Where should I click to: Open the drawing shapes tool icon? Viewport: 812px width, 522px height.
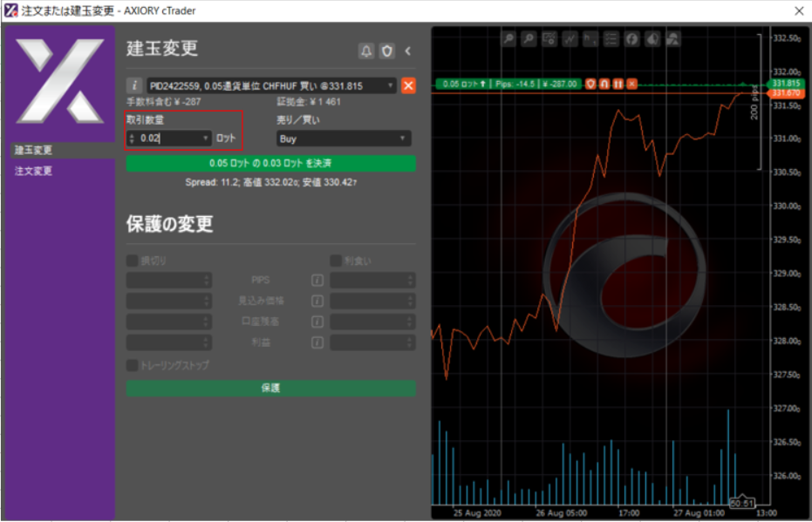[673, 39]
